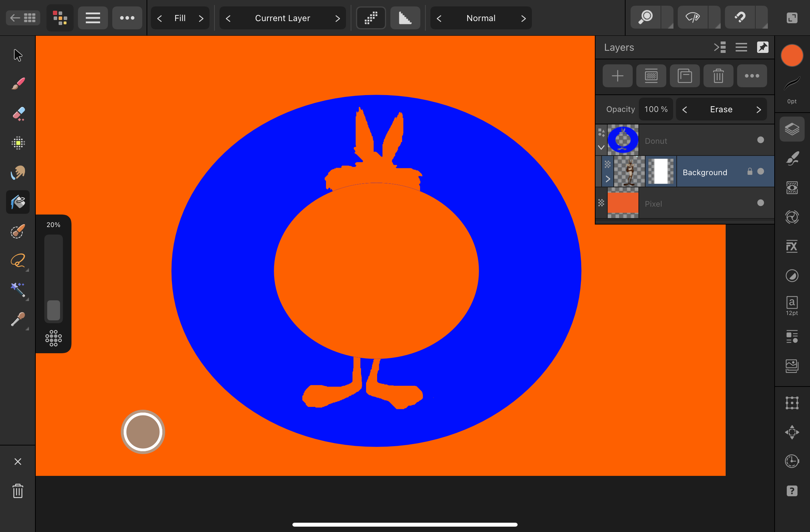Toggle full screen interface icon
Image resolution: width=810 pixels, height=532 pixels.
792,18
